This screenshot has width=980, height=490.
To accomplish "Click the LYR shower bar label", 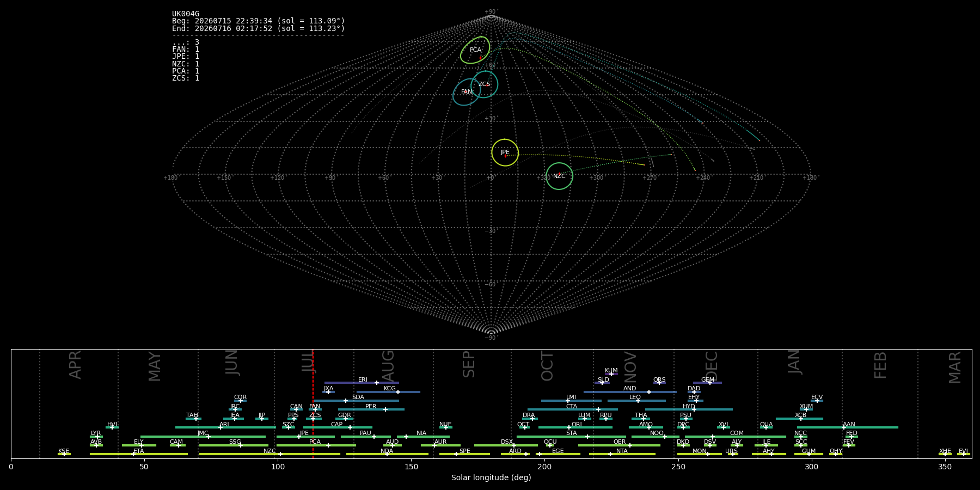I will (96, 433).
